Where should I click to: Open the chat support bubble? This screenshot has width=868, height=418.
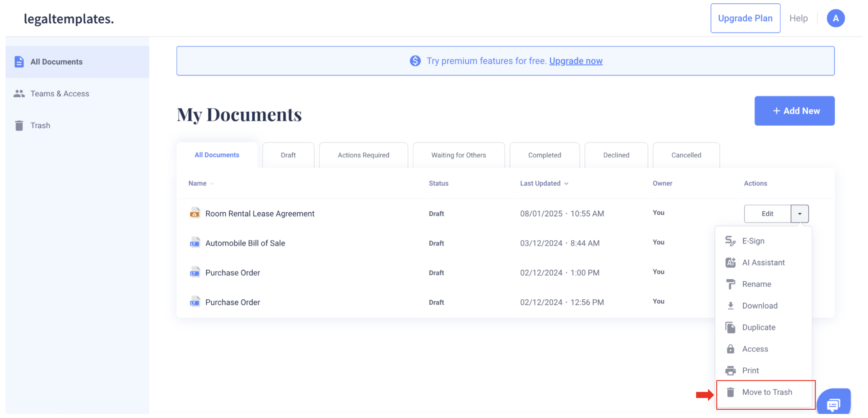833,402
